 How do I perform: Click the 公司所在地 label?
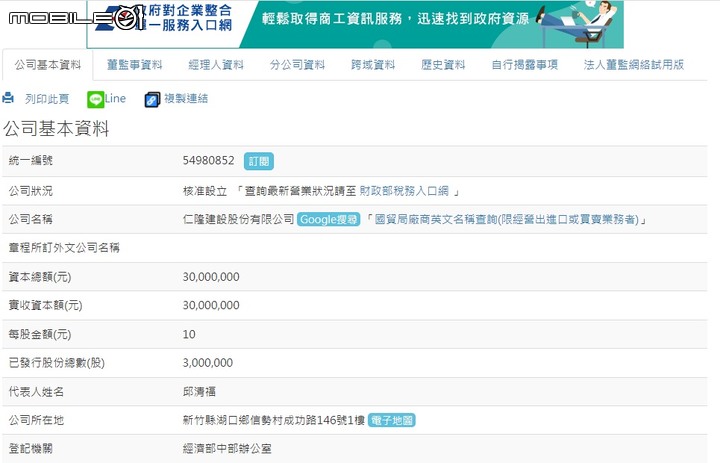pos(36,420)
